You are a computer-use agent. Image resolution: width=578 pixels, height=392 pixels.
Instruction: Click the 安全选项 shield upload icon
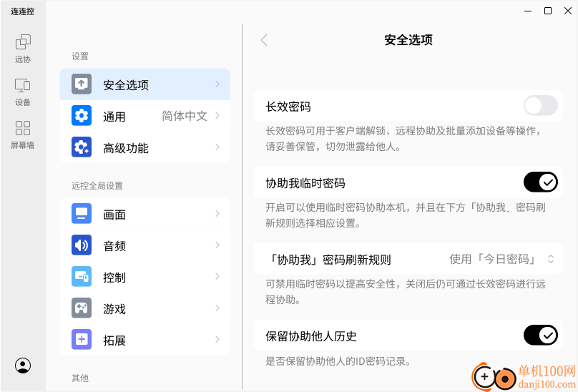pos(82,84)
